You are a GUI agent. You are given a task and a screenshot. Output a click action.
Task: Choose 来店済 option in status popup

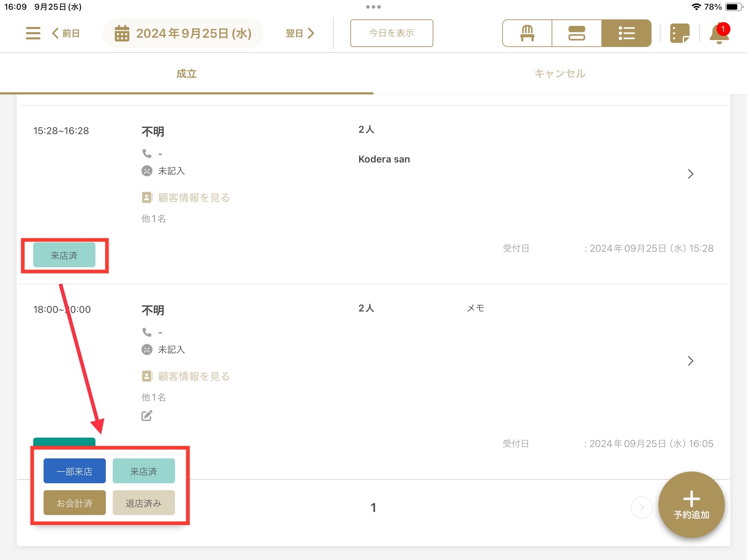pyautogui.click(x=144, y=471)
